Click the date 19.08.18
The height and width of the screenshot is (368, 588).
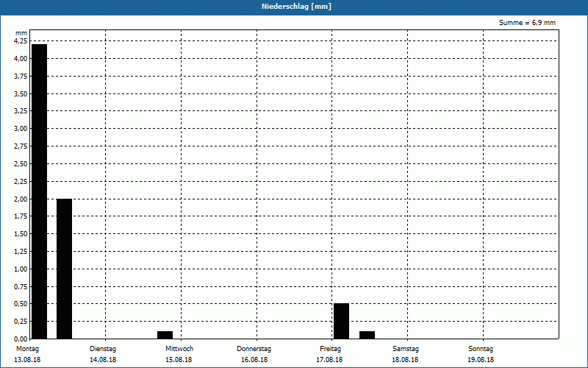click(481, 360)
